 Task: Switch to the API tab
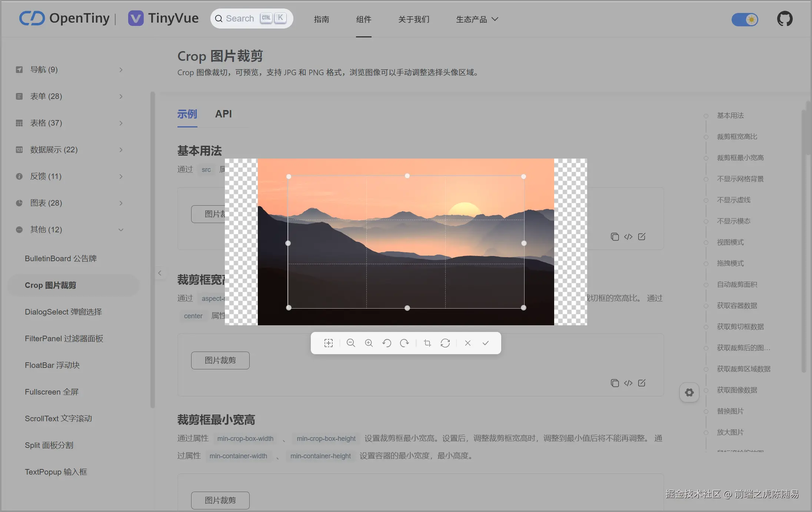coord(224,114)
